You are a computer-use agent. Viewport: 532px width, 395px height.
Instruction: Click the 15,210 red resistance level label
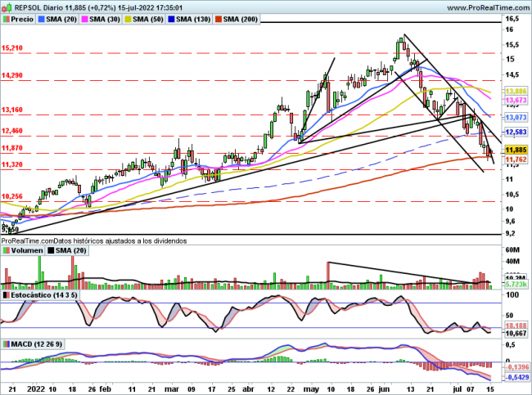pyautogui.click(x=12, y=48)
